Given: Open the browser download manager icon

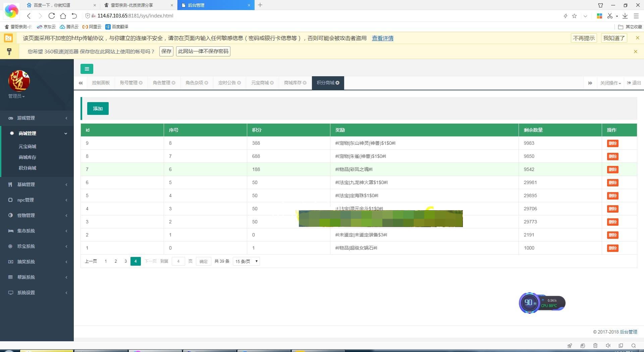Looking at the screenshot, I should [x=625, y=16].
